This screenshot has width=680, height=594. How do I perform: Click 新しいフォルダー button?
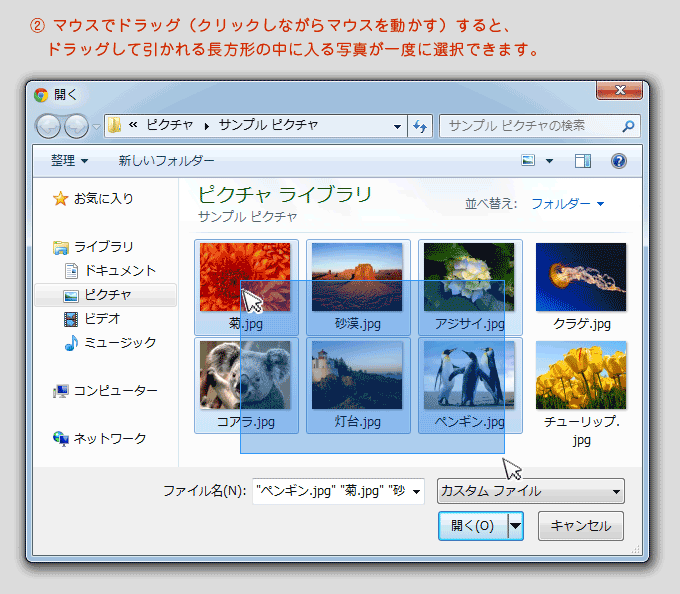(x=167, y=161)
